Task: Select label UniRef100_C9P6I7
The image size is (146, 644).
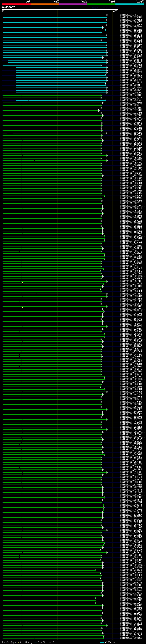Action: [x=131, y=311]
